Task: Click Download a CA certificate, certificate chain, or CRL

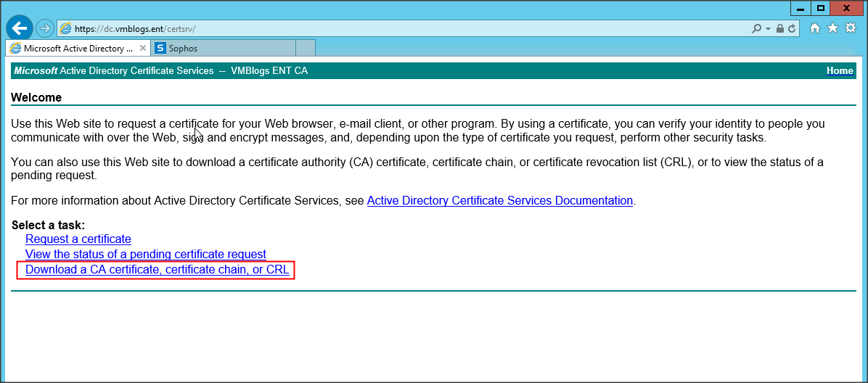Action: pyautogui.click(x=157, y=270)
